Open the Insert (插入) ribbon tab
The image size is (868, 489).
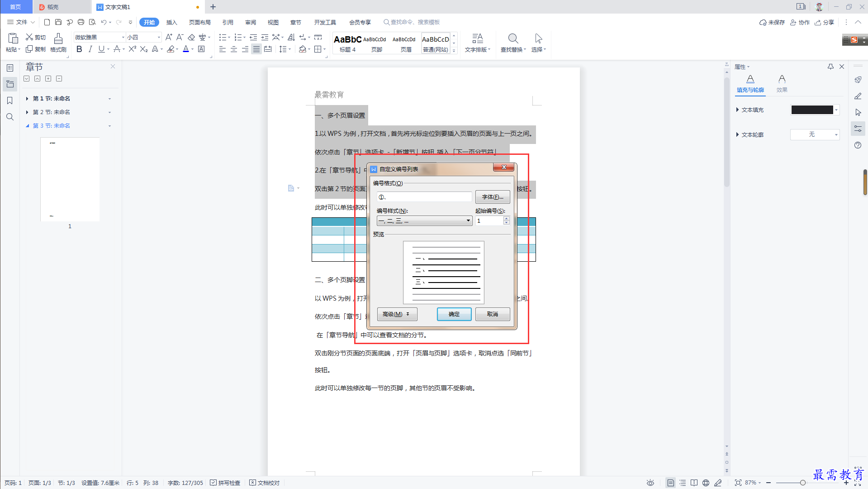coord(171,22)
